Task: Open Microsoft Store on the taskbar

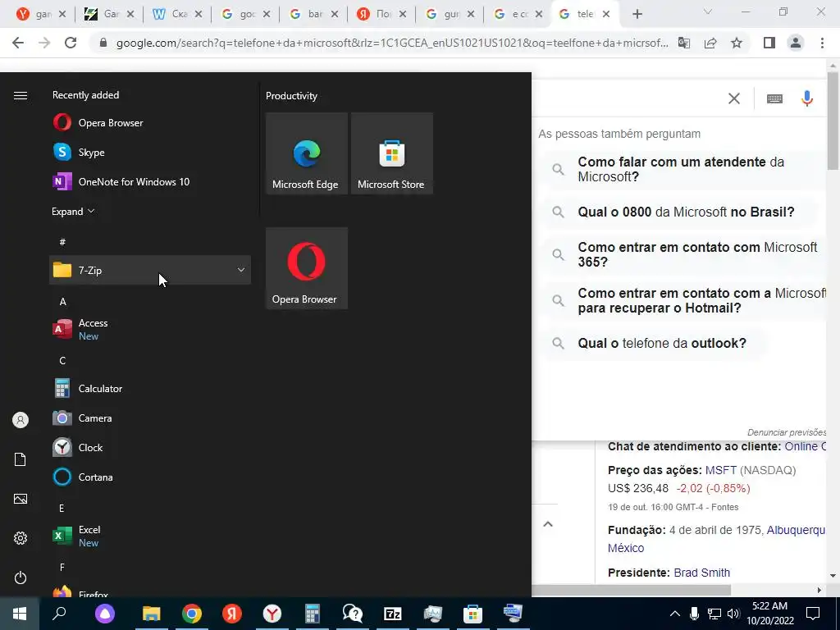Action: (472, 614)
